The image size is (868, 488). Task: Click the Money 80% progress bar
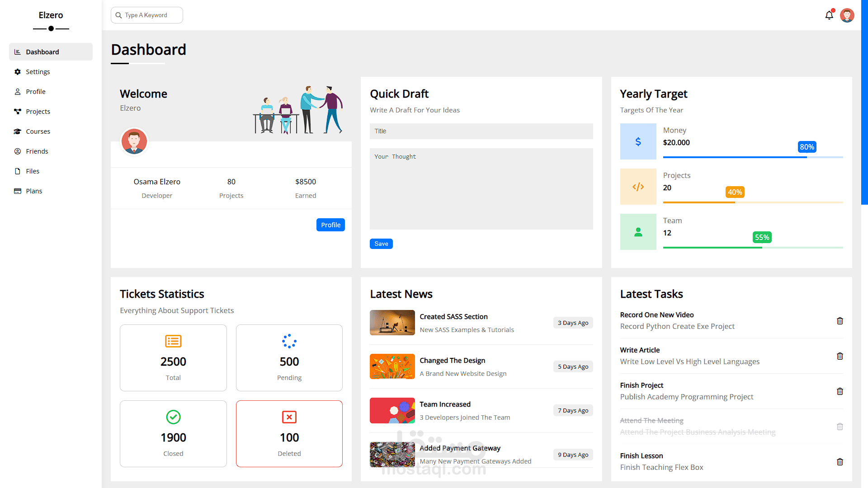753,157
